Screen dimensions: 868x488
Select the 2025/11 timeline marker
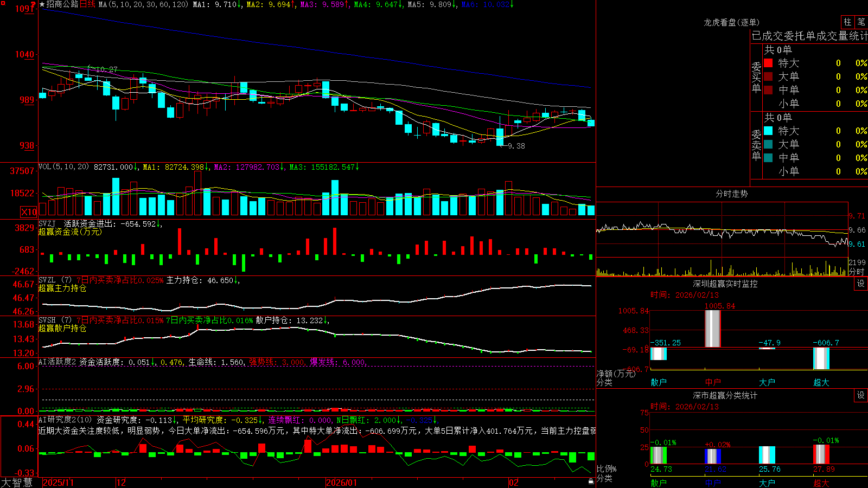tap(58, 483)
